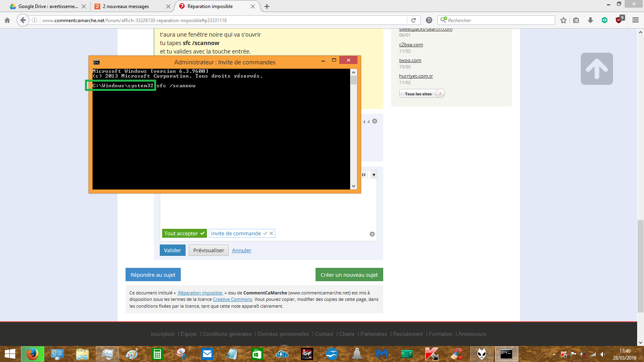Click the Firefox home icon
Viewport: 644px width, 362px height.
point(7,20)
